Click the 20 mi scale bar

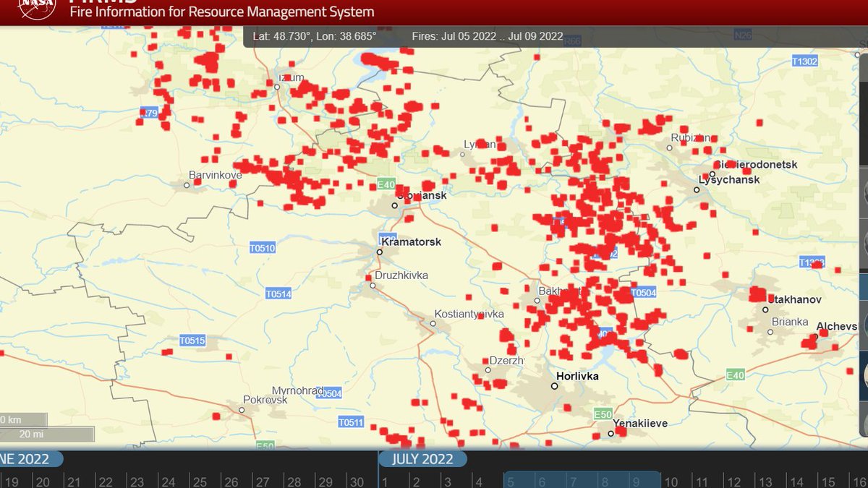coord(46,435)
